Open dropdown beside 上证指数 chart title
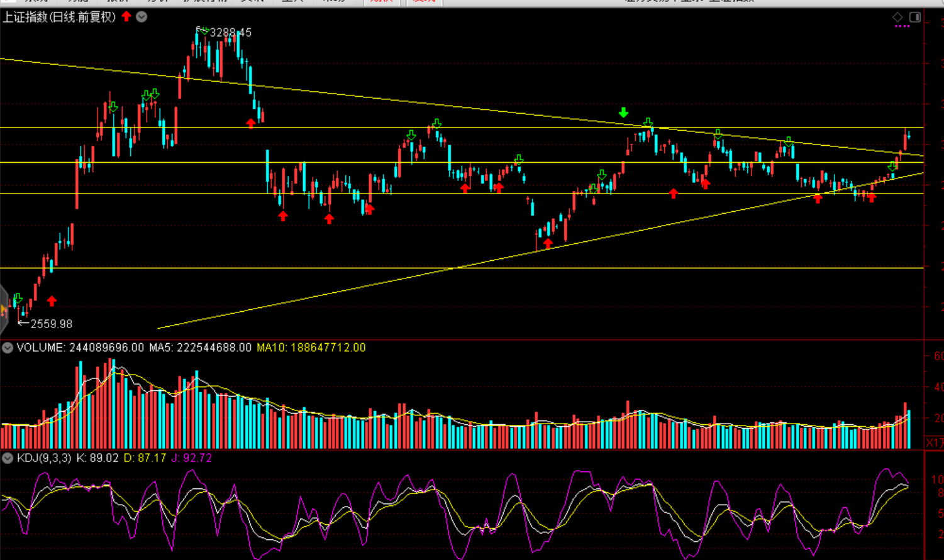 [x=142, y=17]
